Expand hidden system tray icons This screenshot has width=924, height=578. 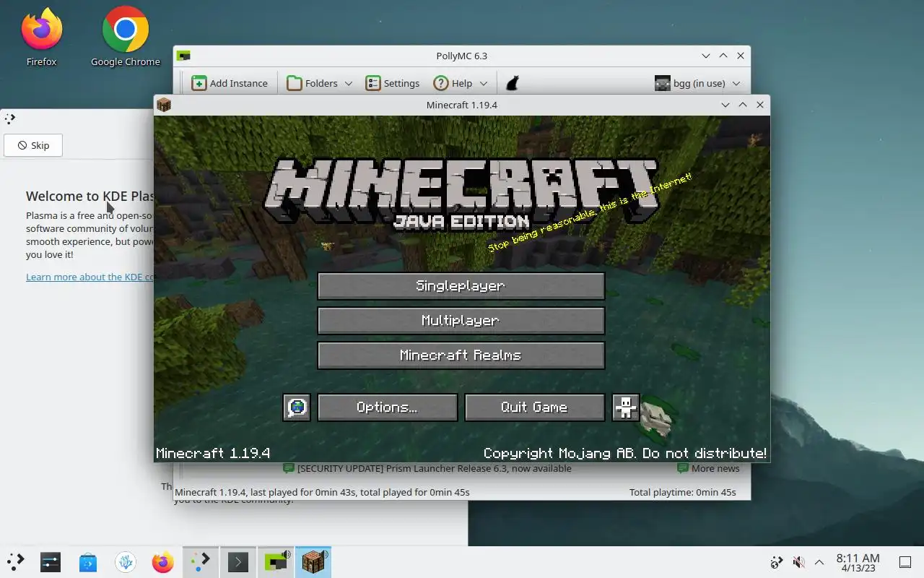pyautogui.click(x=819, y=562)
